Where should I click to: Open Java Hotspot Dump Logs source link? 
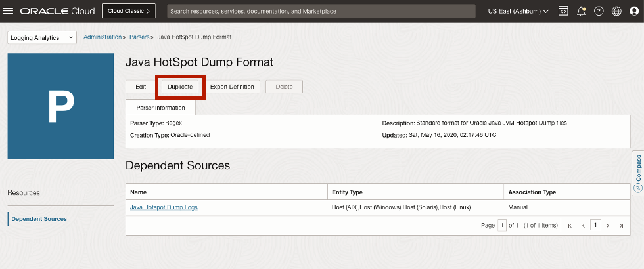[164, 207]
